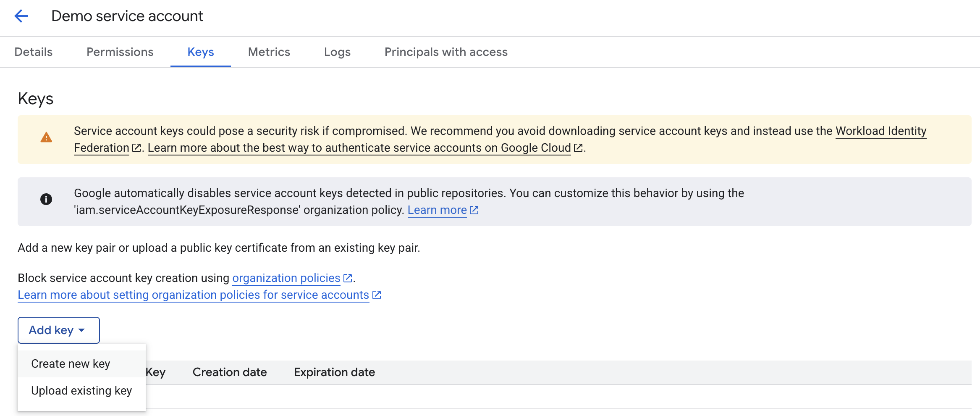Switch to the Details tab

coord(34,52)
